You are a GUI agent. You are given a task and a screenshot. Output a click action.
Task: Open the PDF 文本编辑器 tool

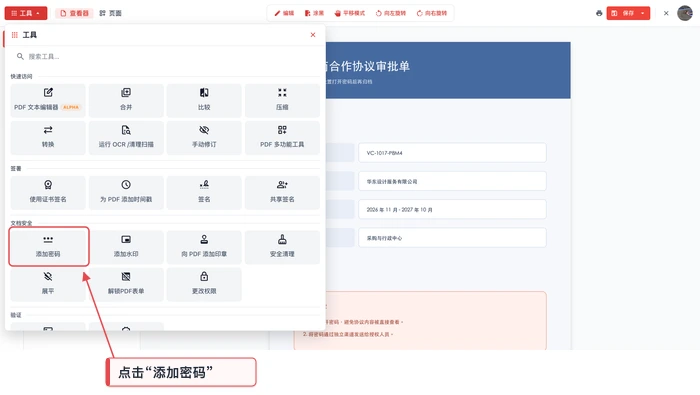(48, 100)
